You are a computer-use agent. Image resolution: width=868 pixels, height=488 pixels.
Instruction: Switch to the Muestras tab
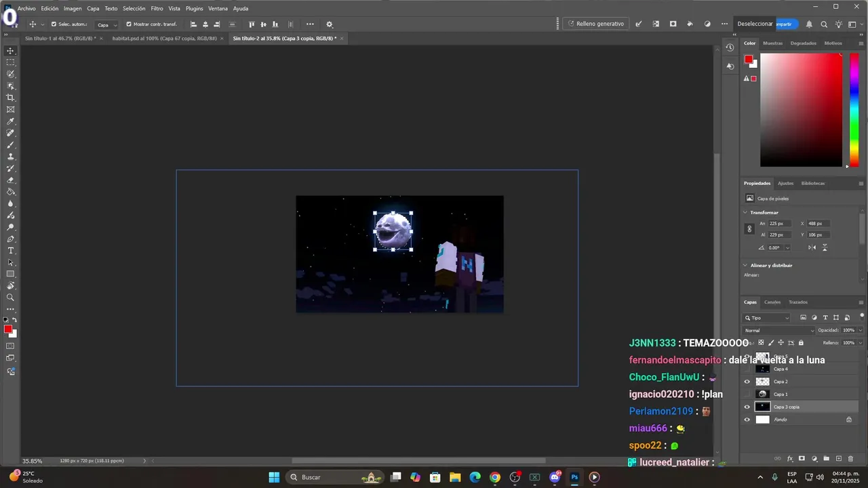pos(772,43)
